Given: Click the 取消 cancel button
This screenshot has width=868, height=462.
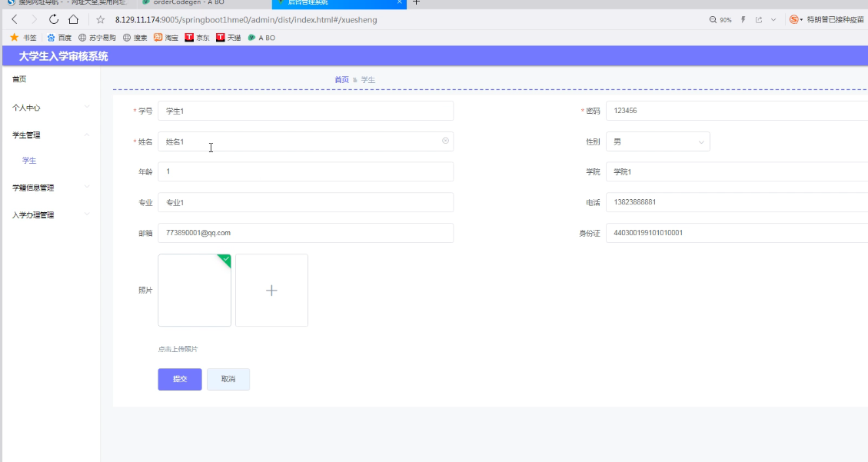Looking at the screenshot, I should click(x=228, y=379).
